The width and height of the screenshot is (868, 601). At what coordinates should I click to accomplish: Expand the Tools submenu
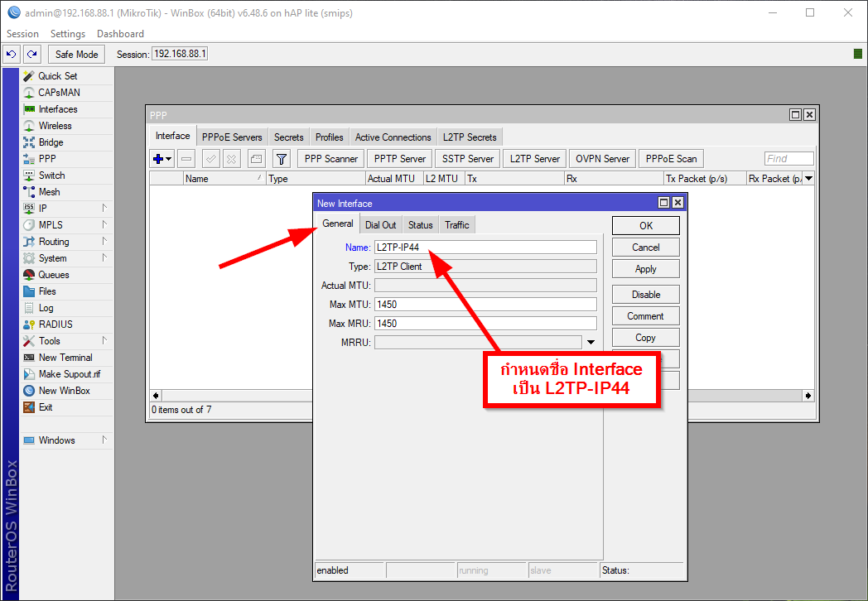coord(104,340)
